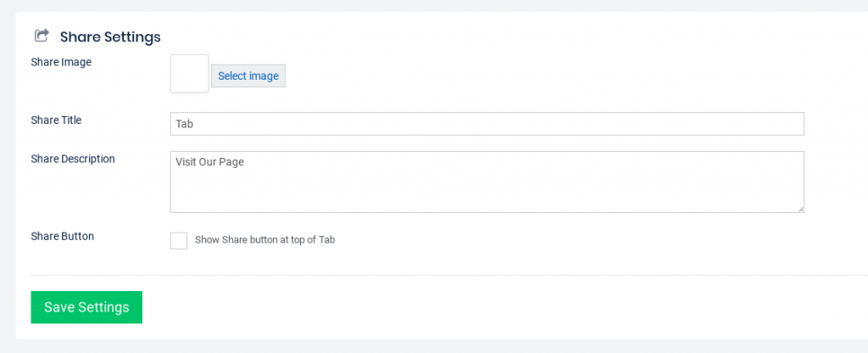The image size is (868, 353).
Task: Click the Share Image field label
Action: pyautogui.click(x=61, y=62)
